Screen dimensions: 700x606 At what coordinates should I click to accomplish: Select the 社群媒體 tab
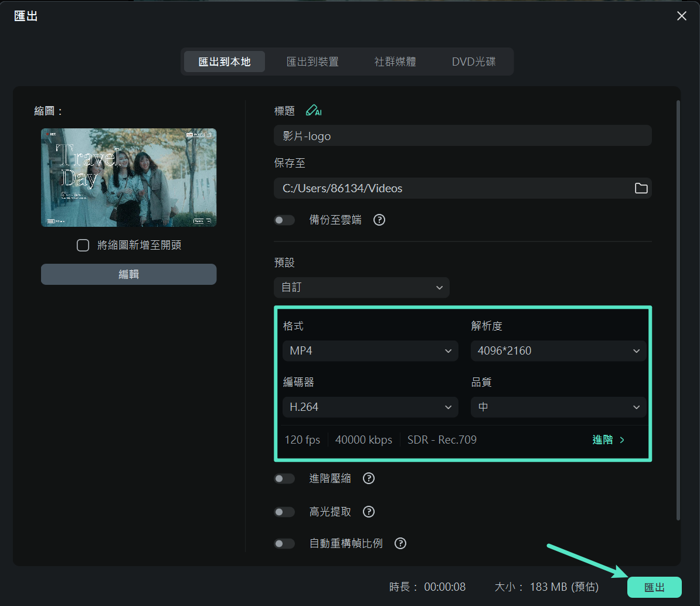pos(395,62)
